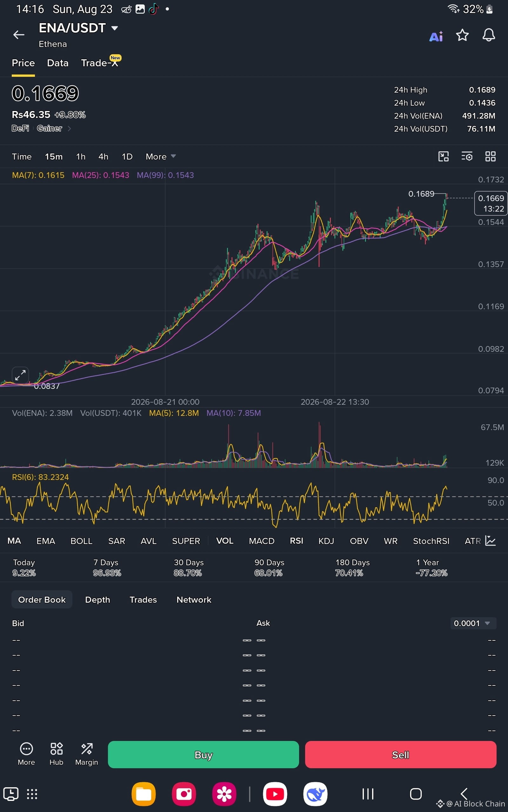Tap the TikTok notification icon
508x812 pixels.
154,9
